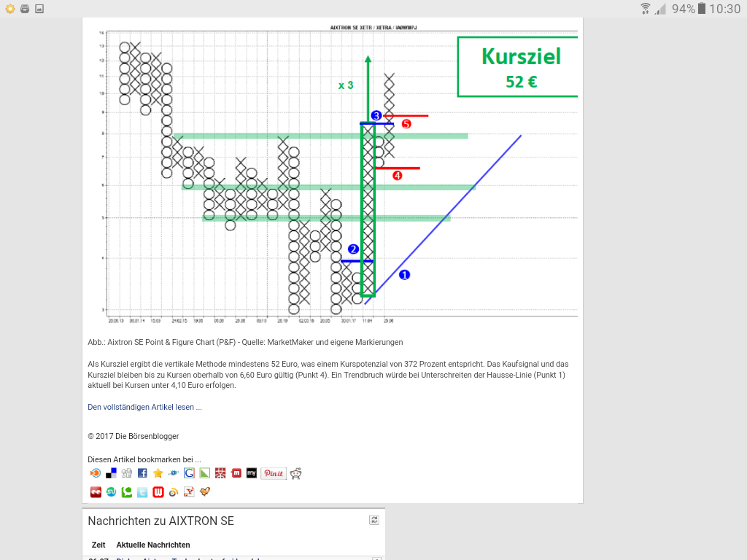Bookmark article using Google icon
Screen dimensions: 747x560
click(x=189, y=473)
